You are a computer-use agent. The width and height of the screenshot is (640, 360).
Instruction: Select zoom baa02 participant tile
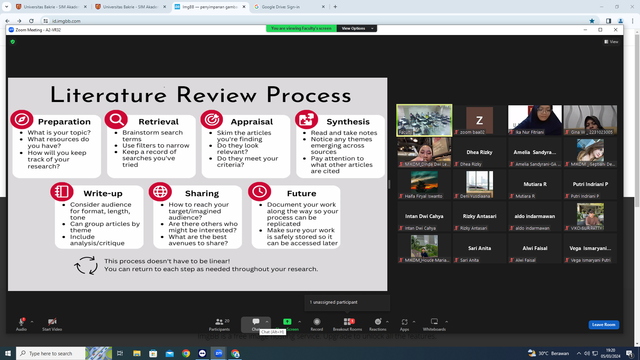point(479,120)
